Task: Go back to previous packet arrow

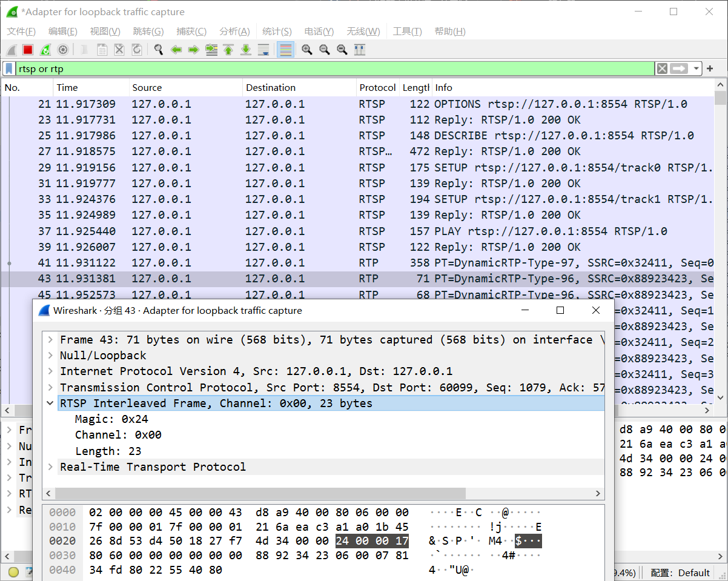Action: (x=176, y=50)
